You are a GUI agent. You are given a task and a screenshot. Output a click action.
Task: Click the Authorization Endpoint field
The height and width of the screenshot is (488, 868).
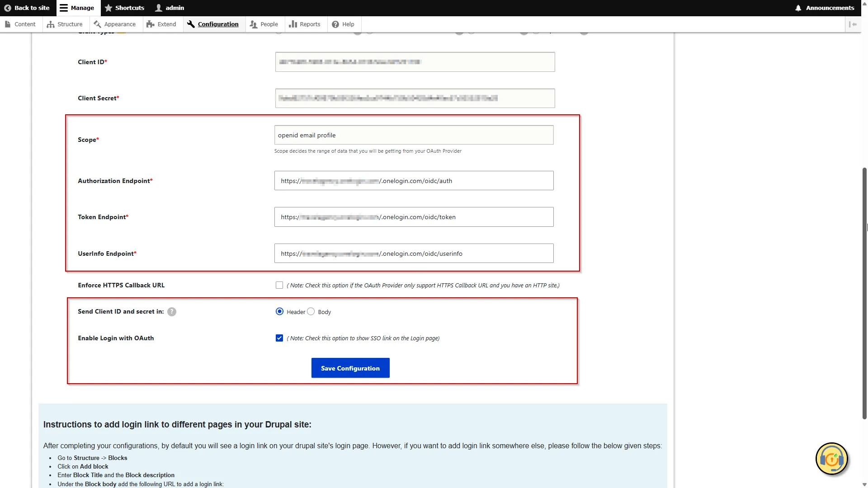point(414,181)
